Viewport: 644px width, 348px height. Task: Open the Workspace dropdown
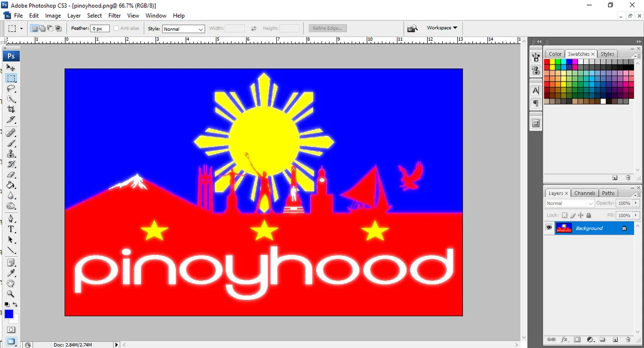[442, 28]
